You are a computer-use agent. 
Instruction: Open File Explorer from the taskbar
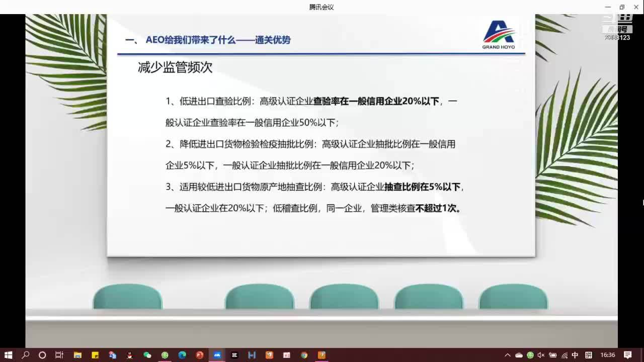pyautogui.click(x=77, y=355)
